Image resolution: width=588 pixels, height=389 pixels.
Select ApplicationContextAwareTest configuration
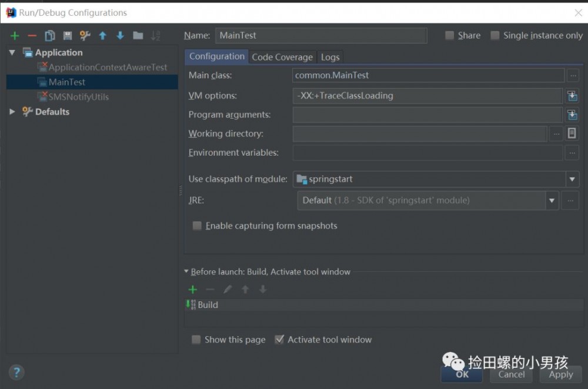pos(102,68)
